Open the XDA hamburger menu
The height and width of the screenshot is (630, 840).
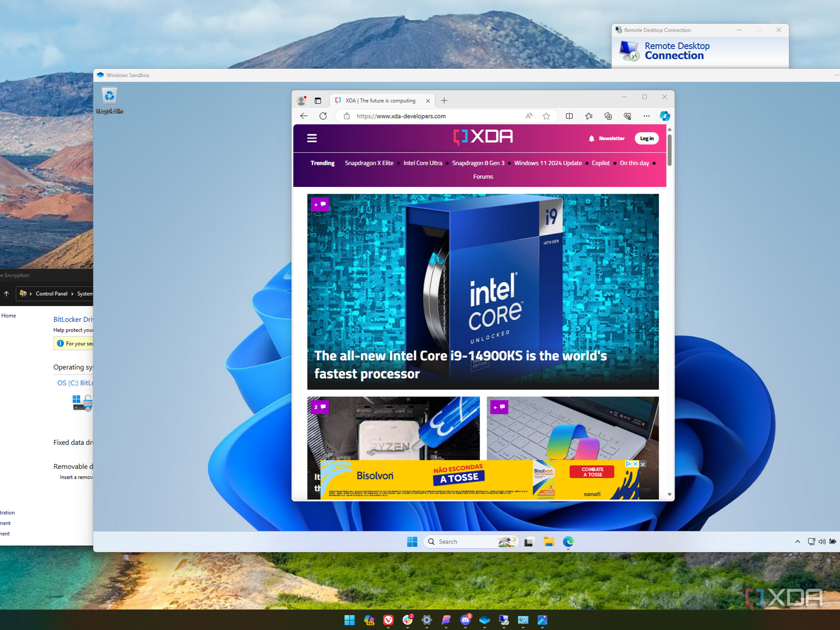(312, 138)
